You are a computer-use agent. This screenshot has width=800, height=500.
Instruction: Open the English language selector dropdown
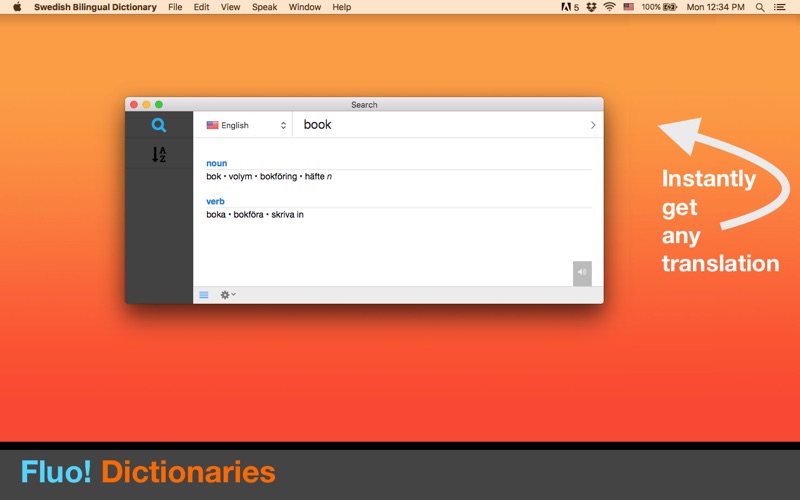[x=246, y=125]
